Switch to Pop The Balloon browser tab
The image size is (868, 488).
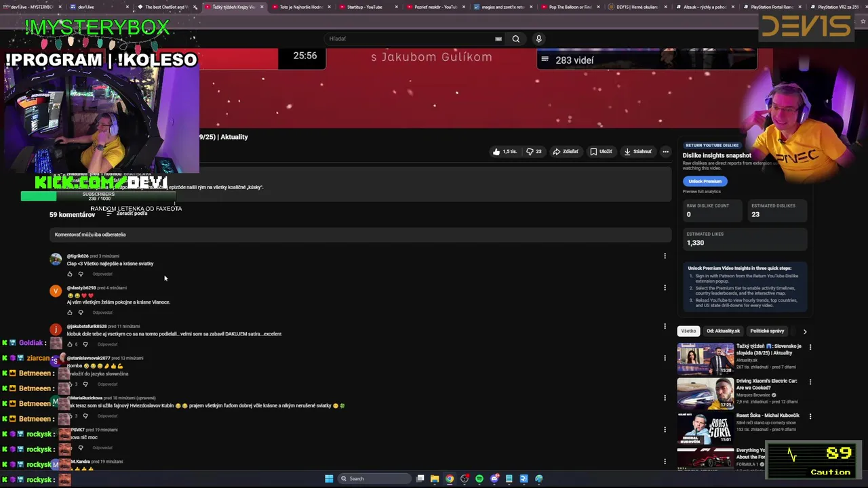(570, 7)
